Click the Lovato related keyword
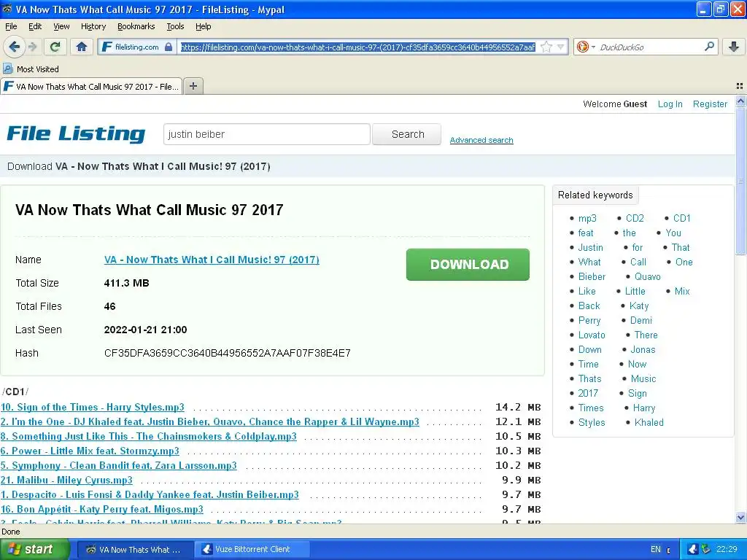This screenshot has height=560, width=747. click(592, 335)
